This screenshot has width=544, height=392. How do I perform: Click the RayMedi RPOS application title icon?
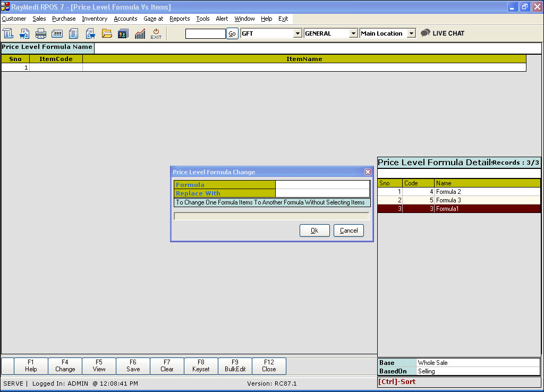5,6
